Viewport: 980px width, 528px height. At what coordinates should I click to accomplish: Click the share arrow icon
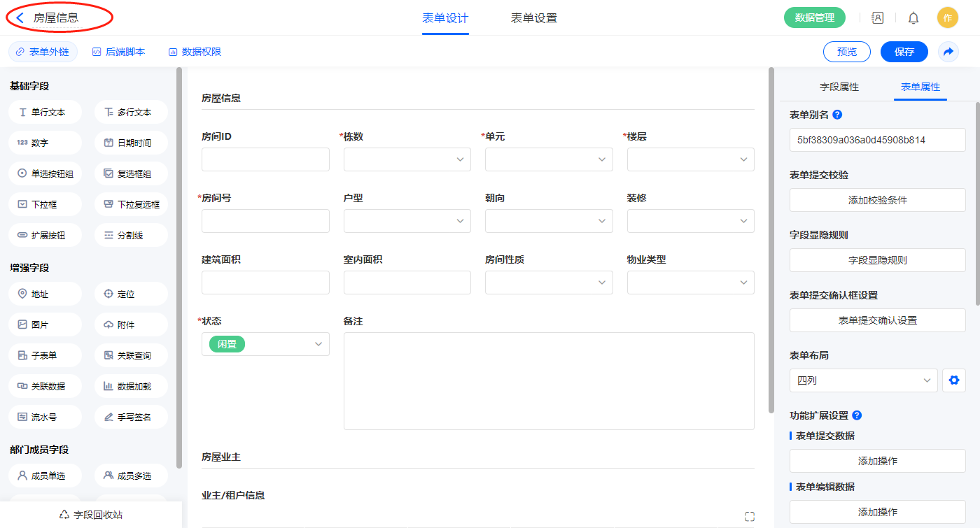[948, 52]
